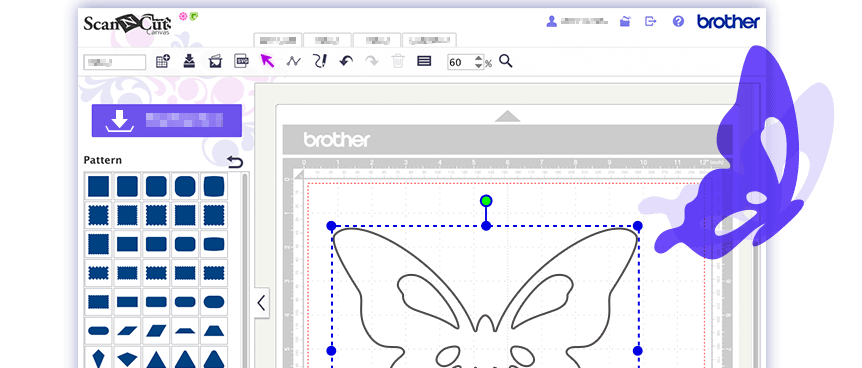Click the Pattern panel back arrow
The width and height of the screenshot is (862, 368).
coord(235,161)
